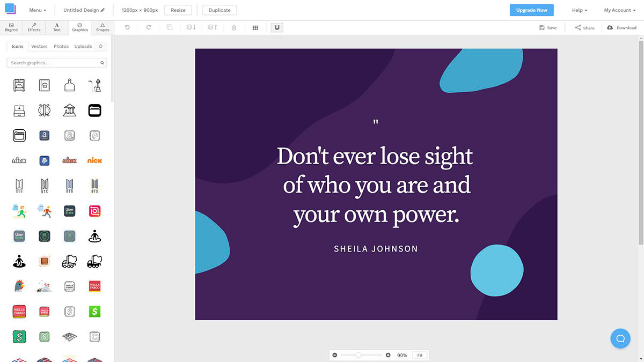Click the Upgrade Now button
Viewport: 644px width, 362px height.
click(x=531, y=10)
